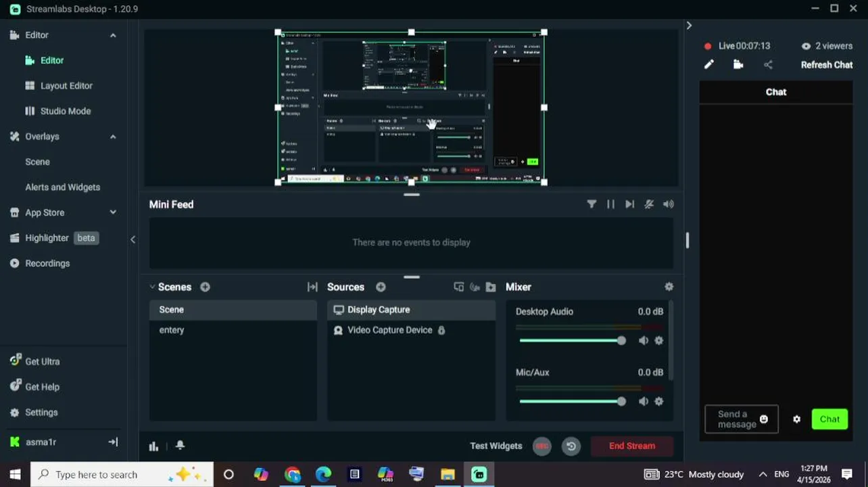Collapse the left sidebar arrow
Image resolution: width=868 pixels, height=487 pixels.
tap(132, 239)
